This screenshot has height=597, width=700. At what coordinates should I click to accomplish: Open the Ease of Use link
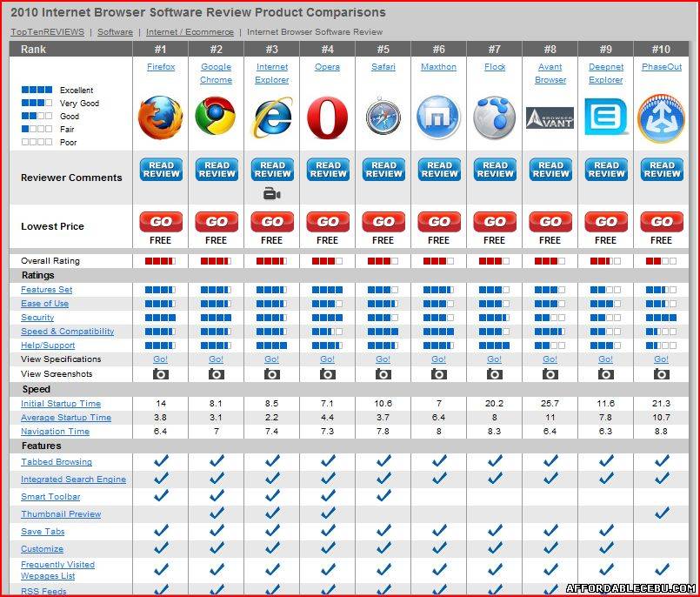(44, 304)
